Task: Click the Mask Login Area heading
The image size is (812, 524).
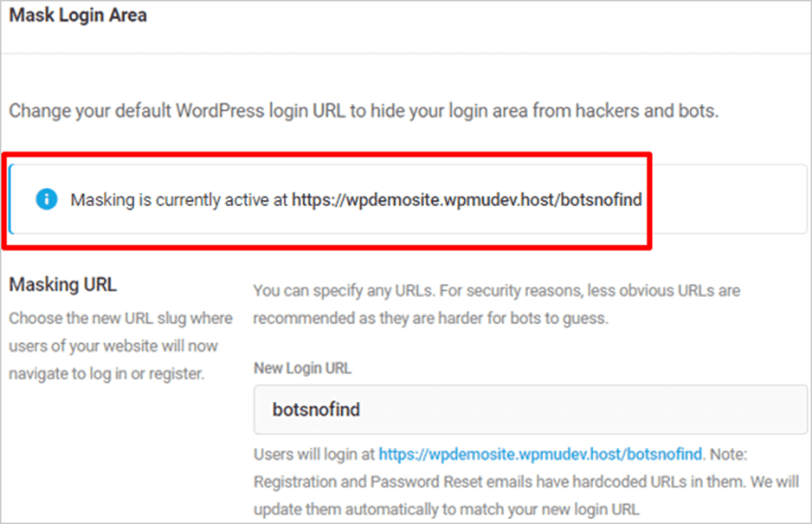Action: pos(78,15)
